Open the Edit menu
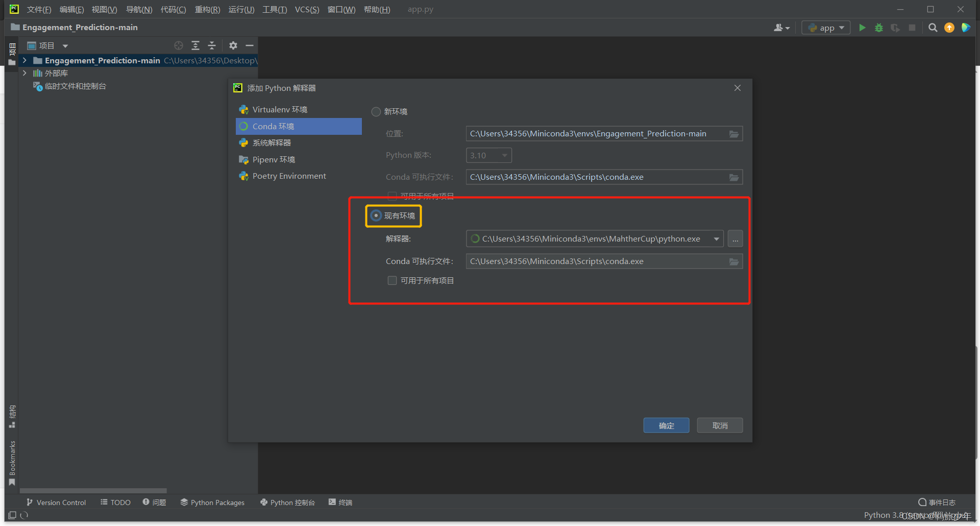This screenshot has width=980, height=526. (71, 10)
